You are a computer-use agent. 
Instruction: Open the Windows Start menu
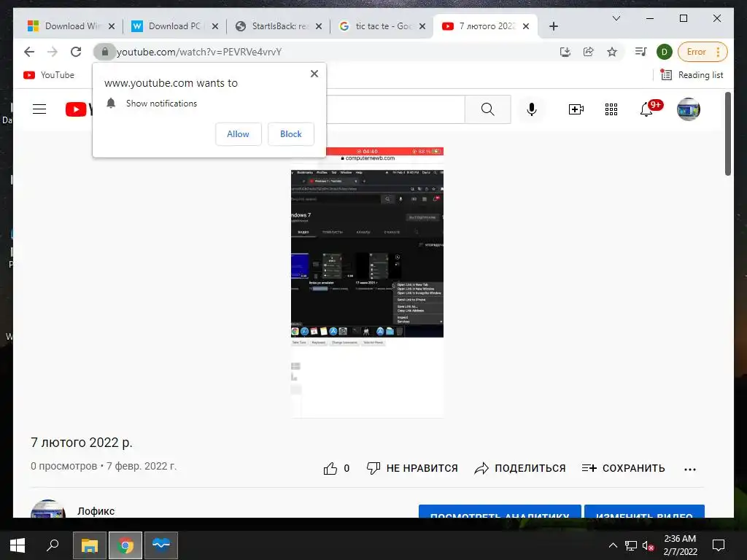tap(18, 545)
